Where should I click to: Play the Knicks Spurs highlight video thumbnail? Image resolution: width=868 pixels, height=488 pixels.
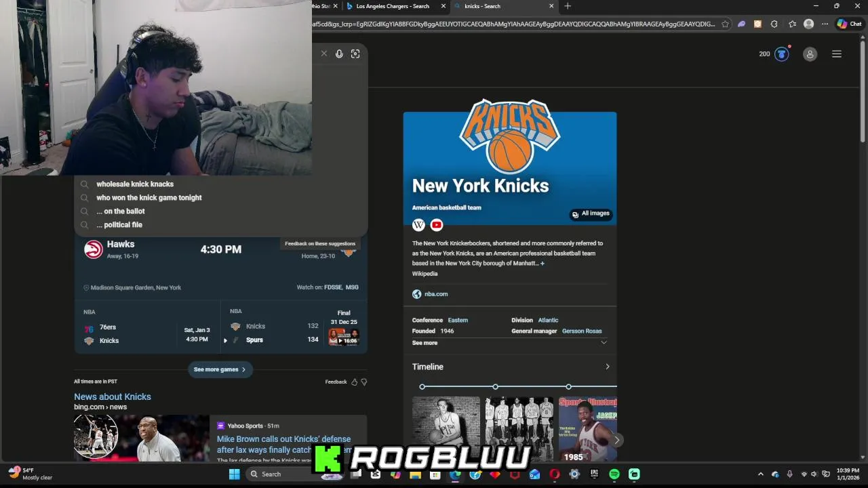(x=344, y=337)
